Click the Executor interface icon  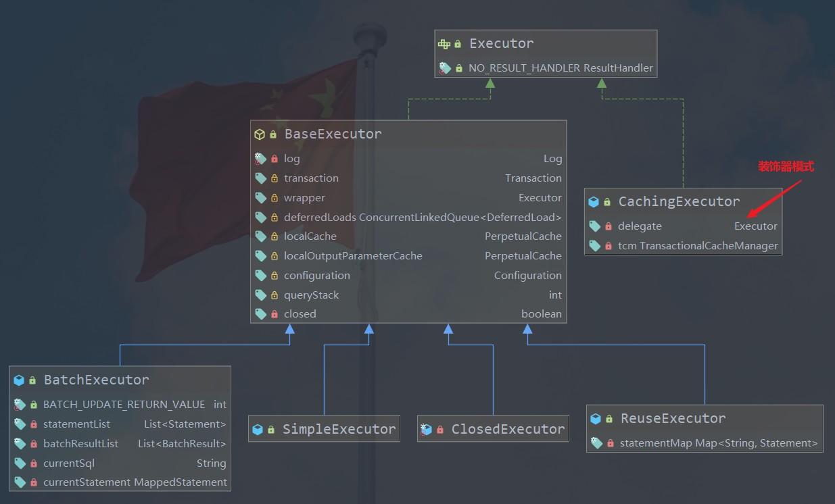(444, 44)
